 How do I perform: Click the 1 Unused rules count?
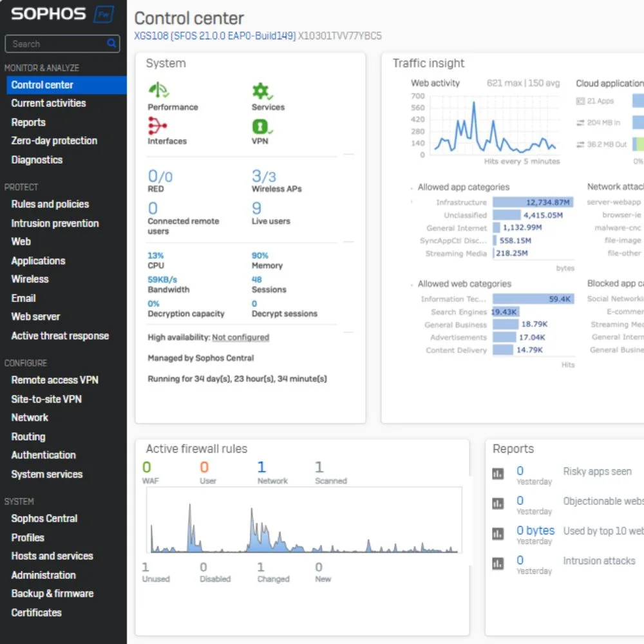(146, 567)
